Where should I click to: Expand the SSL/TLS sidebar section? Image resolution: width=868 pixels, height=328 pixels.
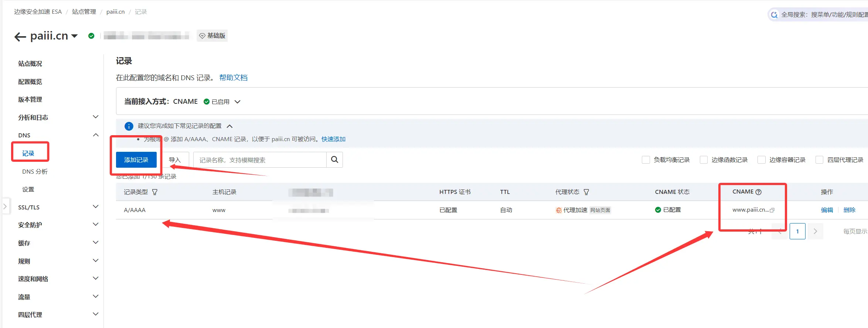coord(95,207)
